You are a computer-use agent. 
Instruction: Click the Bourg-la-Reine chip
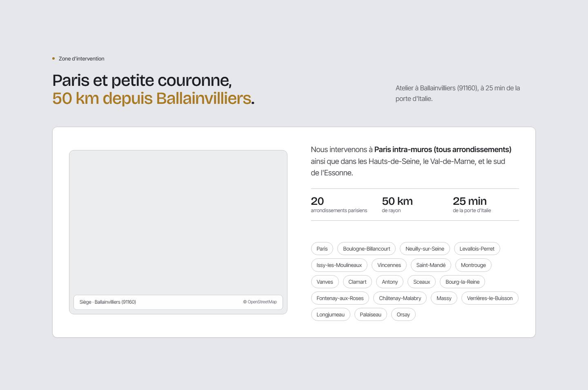point(462,282)
